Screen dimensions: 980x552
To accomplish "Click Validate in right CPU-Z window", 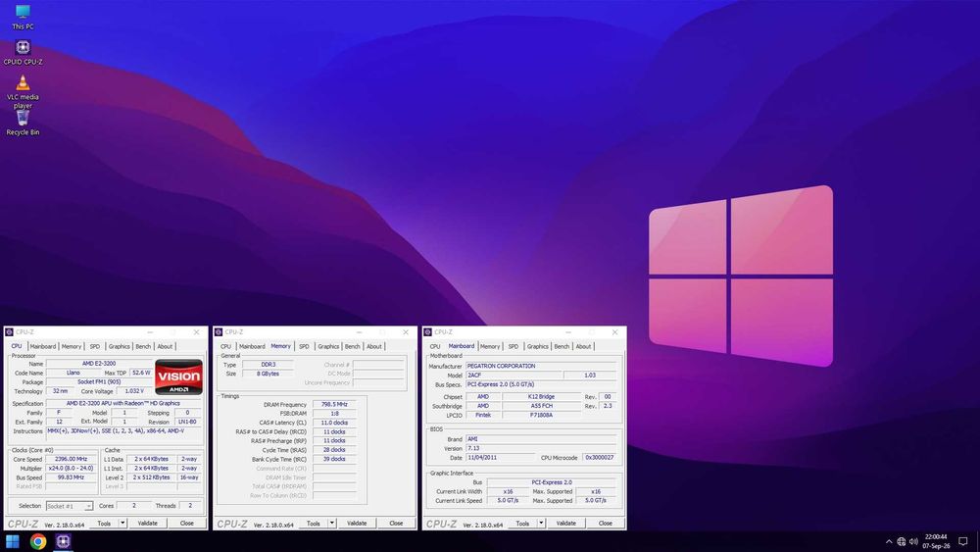I will tap(566, 524).
